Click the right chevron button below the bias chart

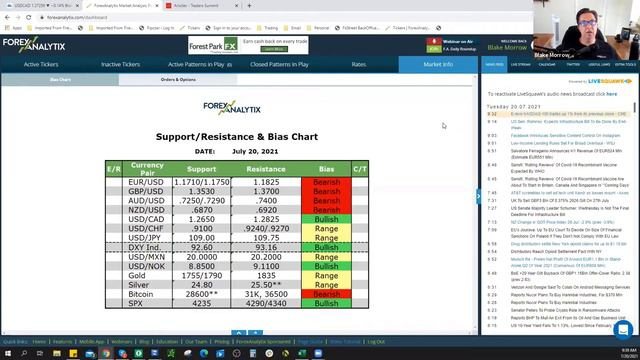pos(256,333)
